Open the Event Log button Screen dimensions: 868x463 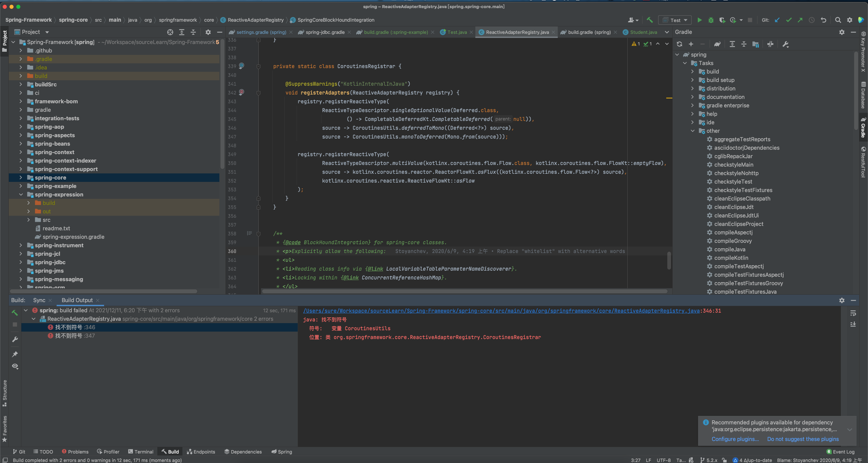[841, 451]
